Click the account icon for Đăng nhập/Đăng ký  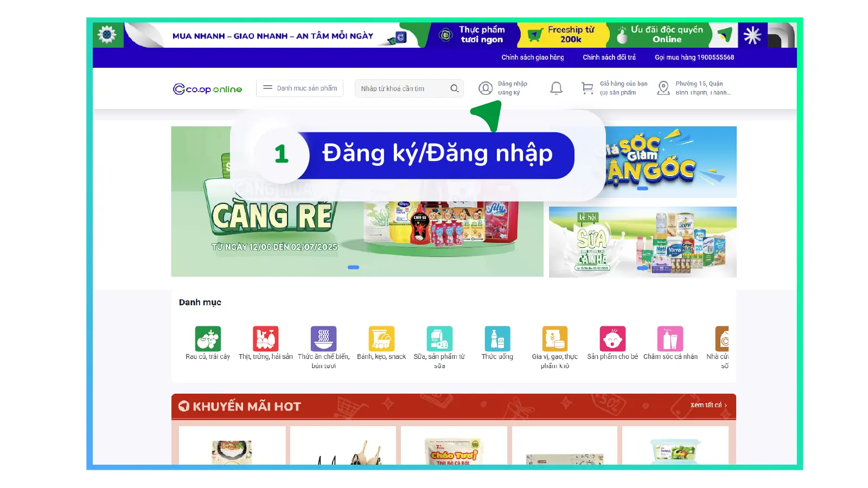click(x=486, y=88)
